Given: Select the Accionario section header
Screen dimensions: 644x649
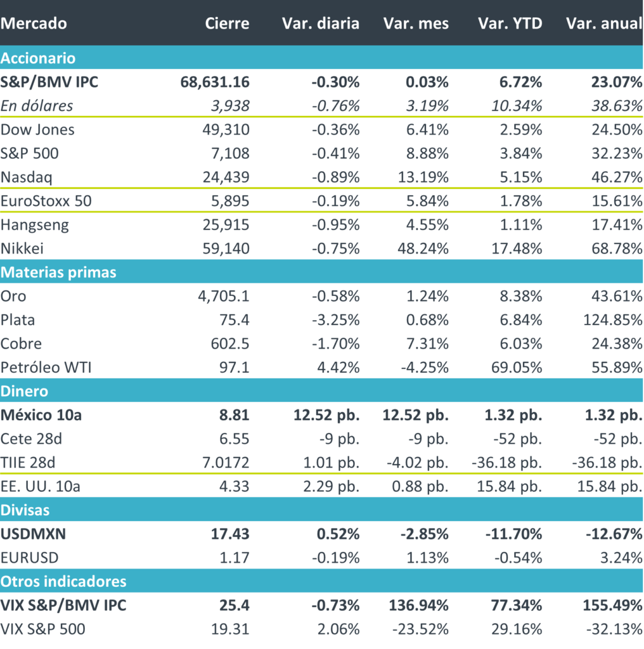Looking at the screenshot, I should pyautogui.click(x=38, y=58).
